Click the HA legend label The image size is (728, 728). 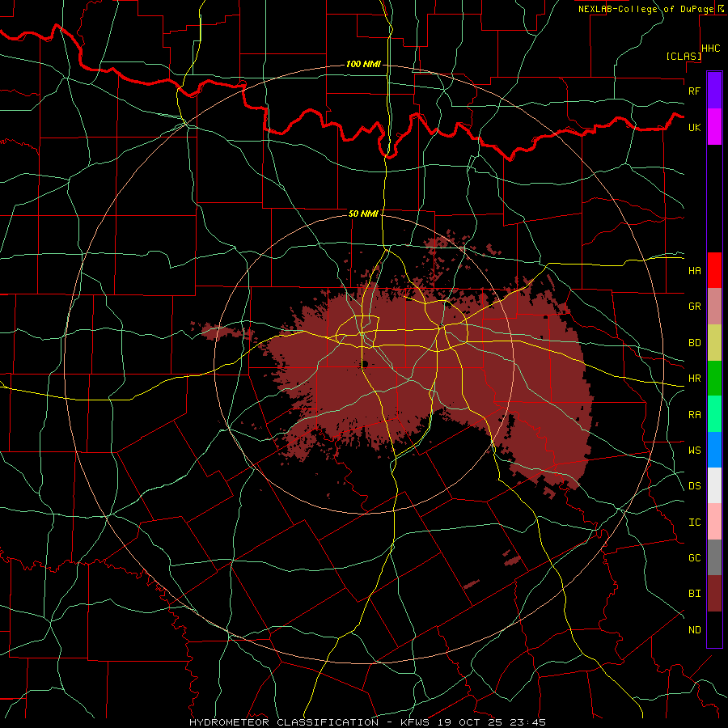click(x=694, y=270)
